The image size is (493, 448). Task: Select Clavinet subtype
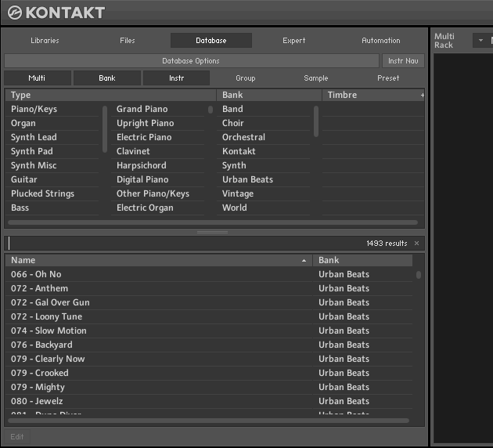click(158, 151)
